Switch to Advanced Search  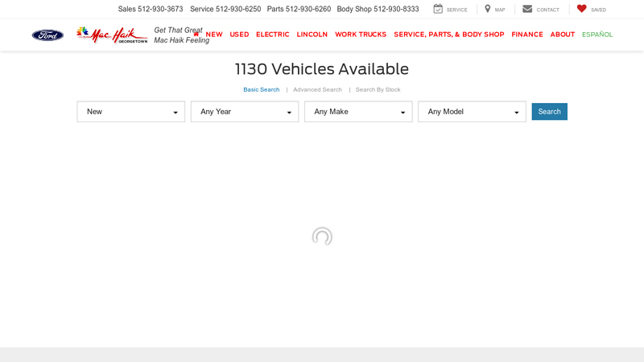point(317,89)
